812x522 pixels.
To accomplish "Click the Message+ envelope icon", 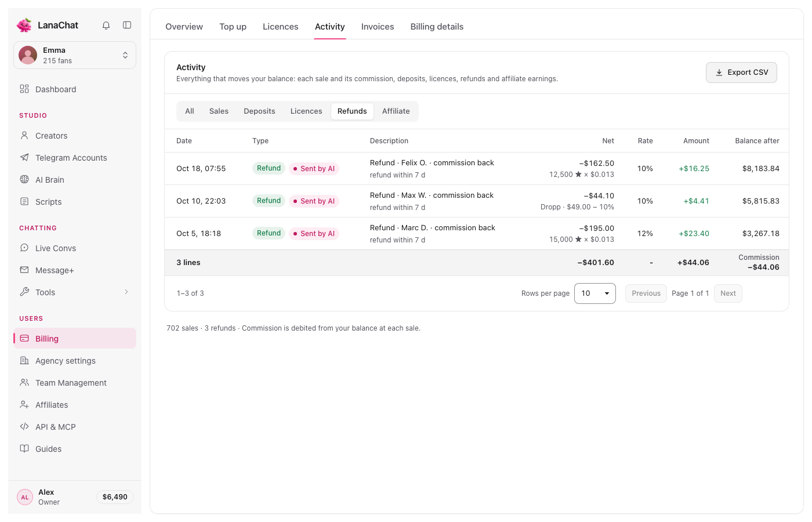I will [24, 270].
